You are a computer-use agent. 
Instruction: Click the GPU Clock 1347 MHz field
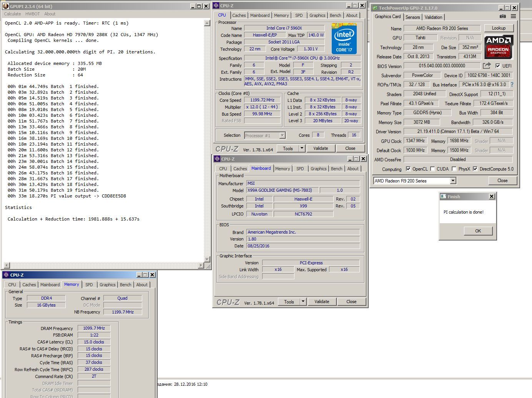tap(415, 141)
